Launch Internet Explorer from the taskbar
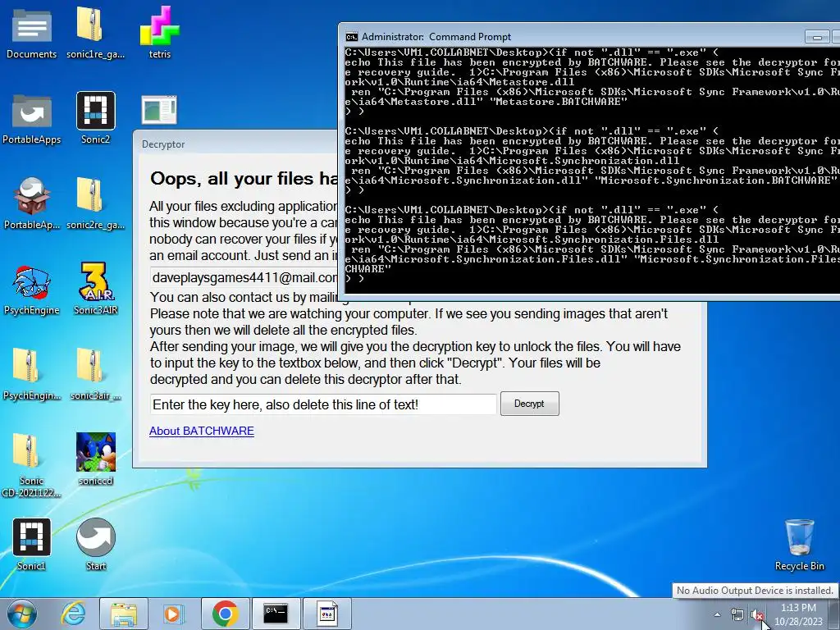The height and width of the screenshot is (630, 840). click(x=73, y=614)
